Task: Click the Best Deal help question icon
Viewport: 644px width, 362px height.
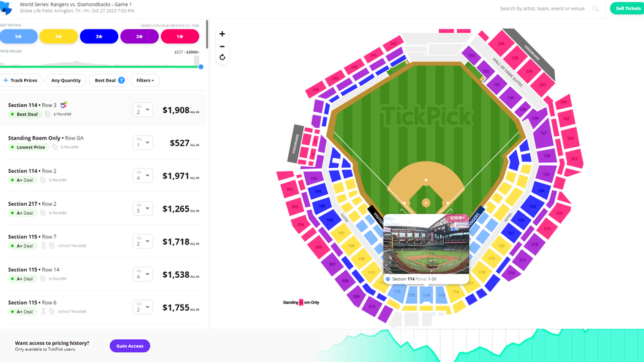Action: click(x=122, y=80)
